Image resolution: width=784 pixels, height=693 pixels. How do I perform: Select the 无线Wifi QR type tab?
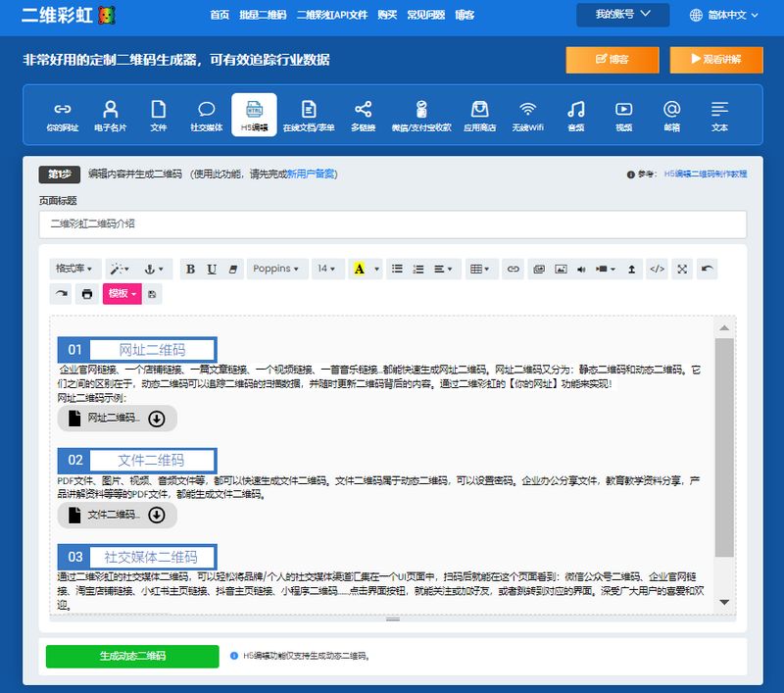tap(527, 116)
